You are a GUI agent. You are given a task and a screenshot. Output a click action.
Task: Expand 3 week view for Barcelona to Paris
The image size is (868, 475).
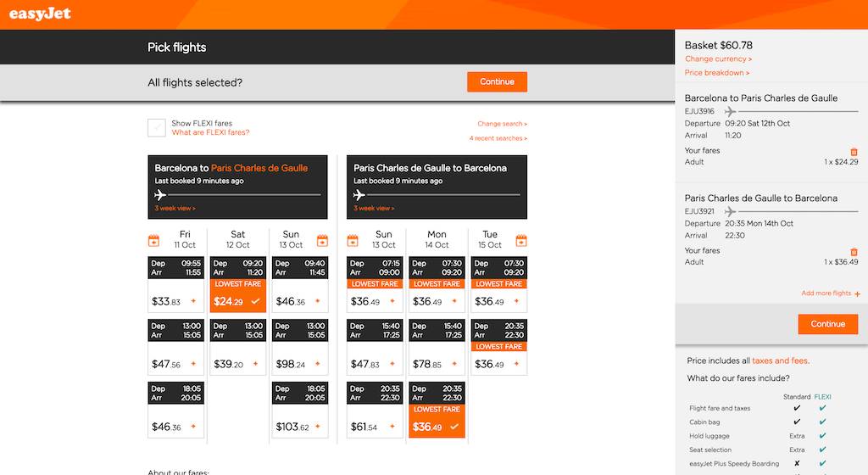coord(175,208)
